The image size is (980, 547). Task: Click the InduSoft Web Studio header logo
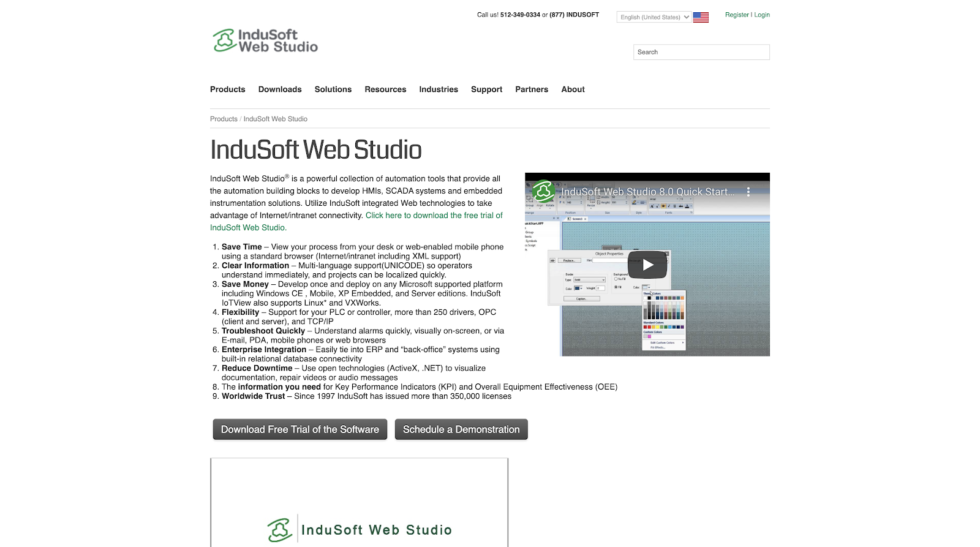(x=265, y=40)
